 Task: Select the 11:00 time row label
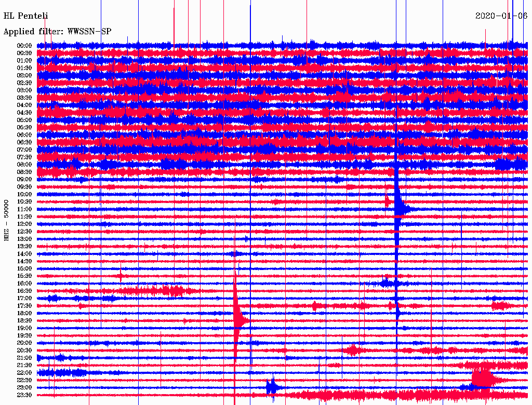click(x=24, y=209)
